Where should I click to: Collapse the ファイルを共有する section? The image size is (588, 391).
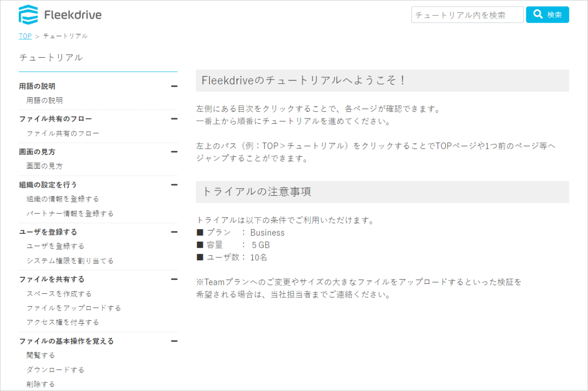pos(174,279)
